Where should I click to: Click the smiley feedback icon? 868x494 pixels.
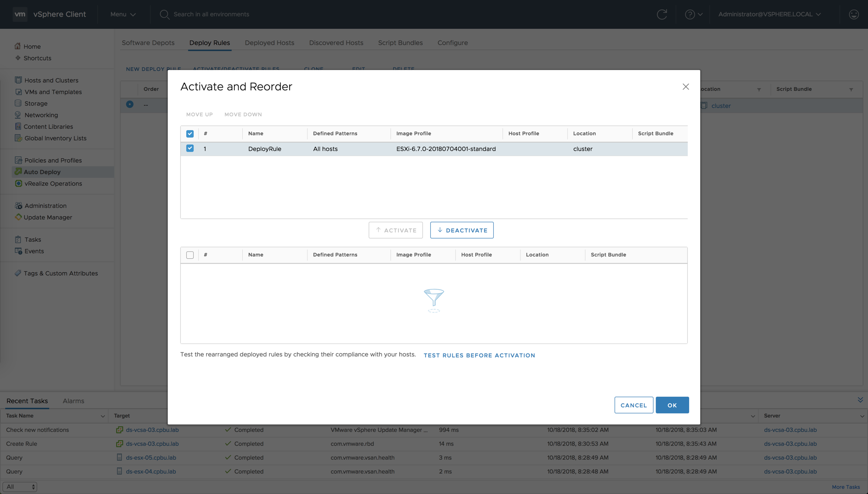(854, 14)
